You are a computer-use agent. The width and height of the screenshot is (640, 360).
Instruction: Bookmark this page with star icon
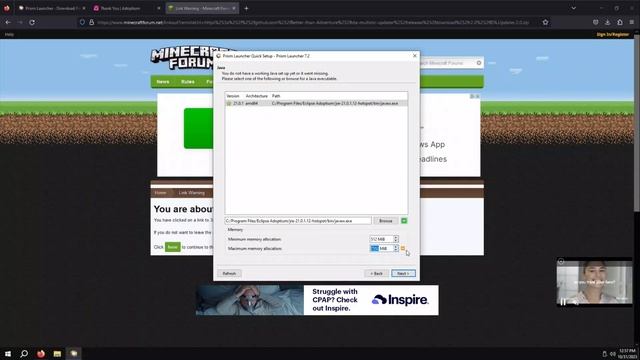click(x=545, y=22)
